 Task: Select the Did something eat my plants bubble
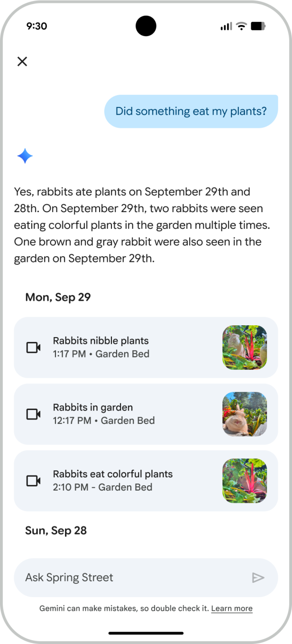coord(191,111)
